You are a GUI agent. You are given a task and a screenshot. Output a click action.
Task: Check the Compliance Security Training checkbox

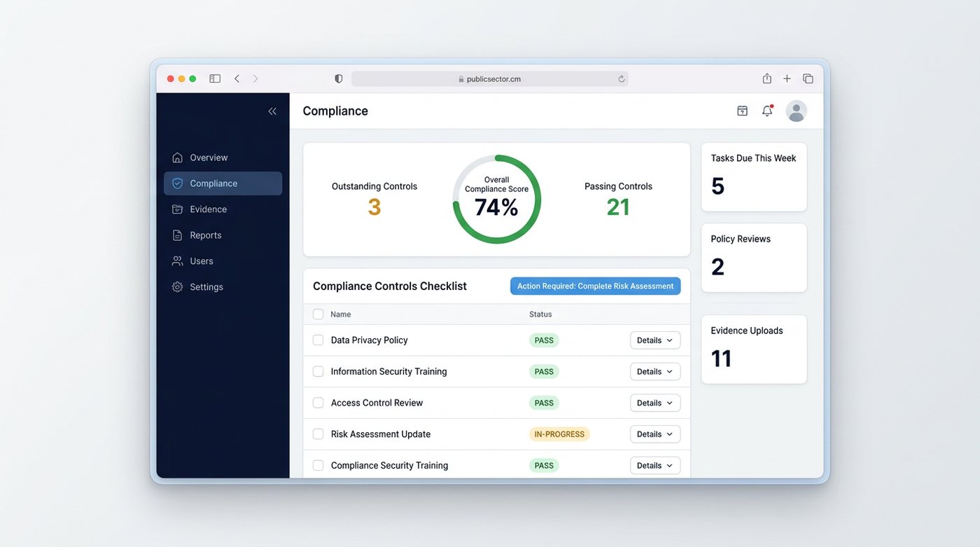click(318, 466)
